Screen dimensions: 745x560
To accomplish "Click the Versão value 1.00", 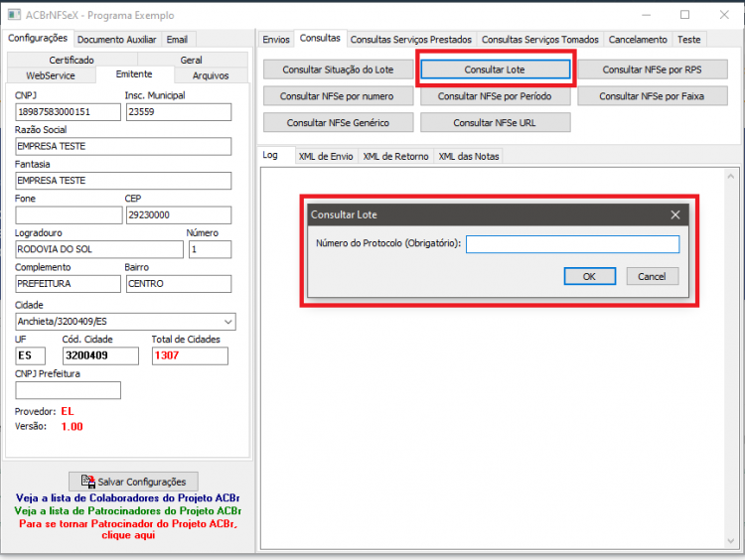I will (72, 427).
